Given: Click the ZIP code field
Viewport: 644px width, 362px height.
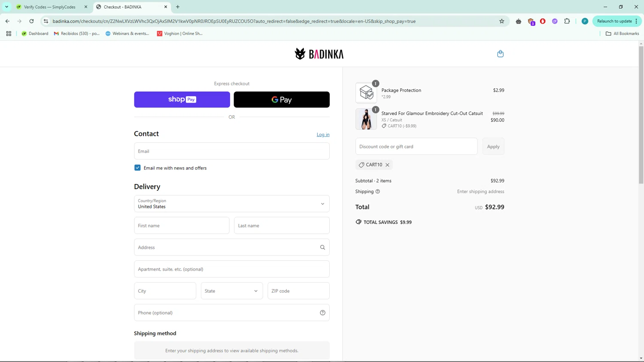Looking at the screenshot, I should click(x=298, y=291).
